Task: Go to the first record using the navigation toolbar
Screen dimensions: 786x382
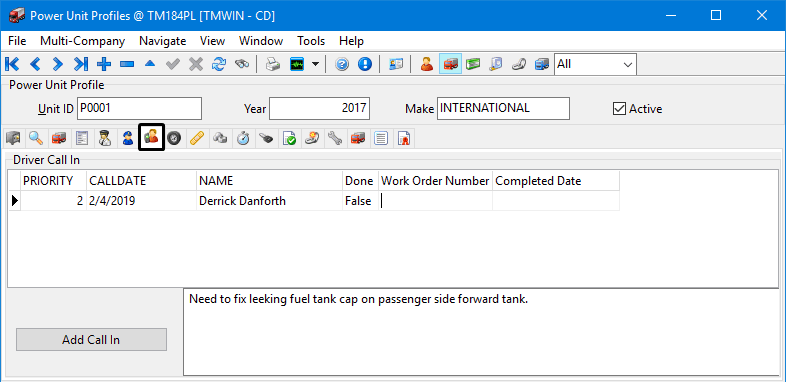Action: [x=12, y=64]
